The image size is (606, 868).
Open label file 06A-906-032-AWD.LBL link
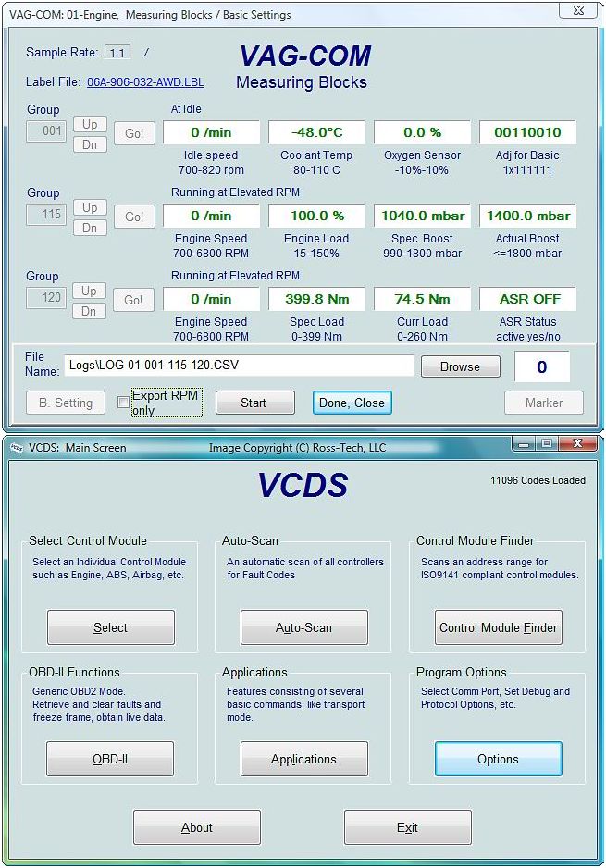click(145, 82)
